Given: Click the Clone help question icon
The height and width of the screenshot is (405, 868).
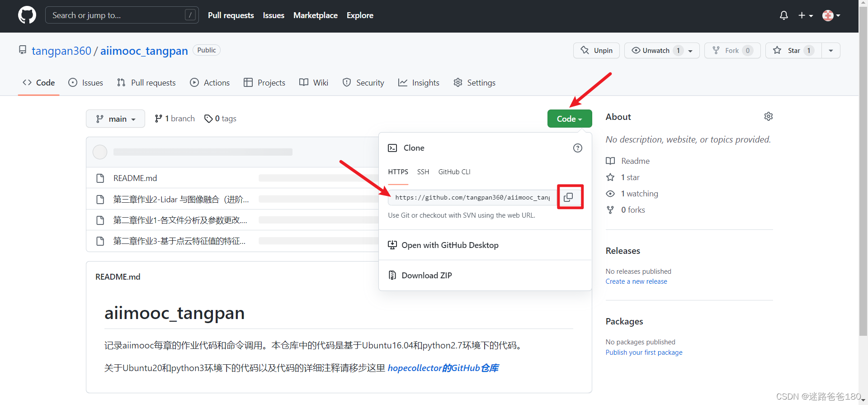Looking at the screenshot, I should [578, 148].
